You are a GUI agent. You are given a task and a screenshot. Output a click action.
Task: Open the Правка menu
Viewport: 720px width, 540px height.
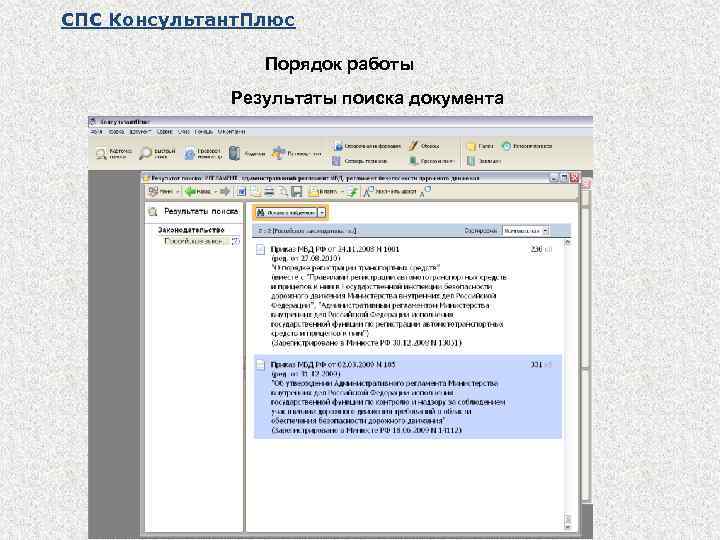tap(117, 132)
